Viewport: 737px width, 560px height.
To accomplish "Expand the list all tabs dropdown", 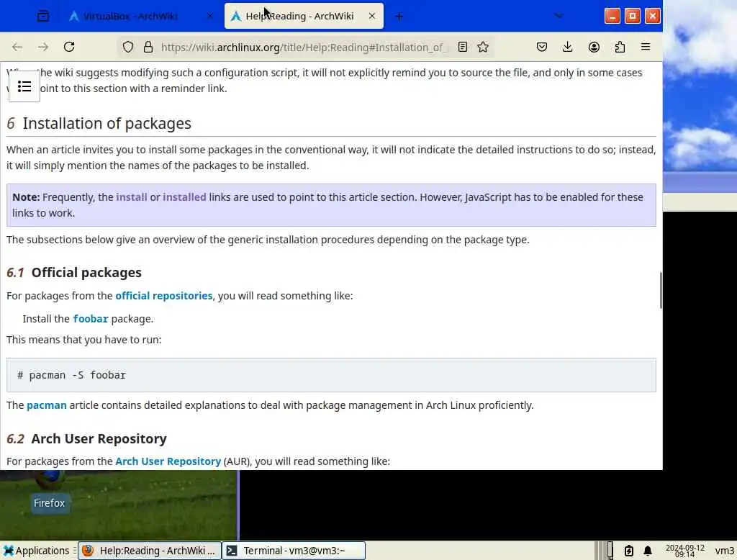I will coord(559,16).
